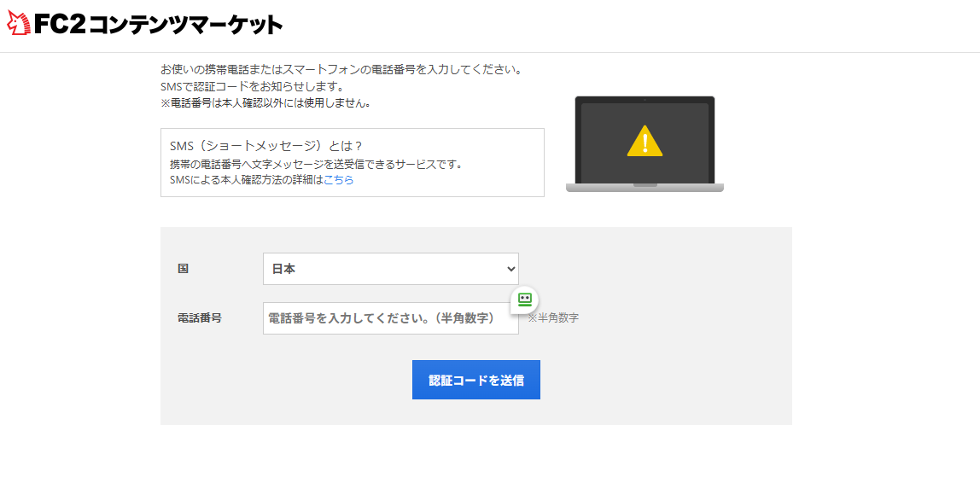Screen dimensions: 980x489
Task: Click the お使いの携帯電話または instruction line
Action: point(341,69)
